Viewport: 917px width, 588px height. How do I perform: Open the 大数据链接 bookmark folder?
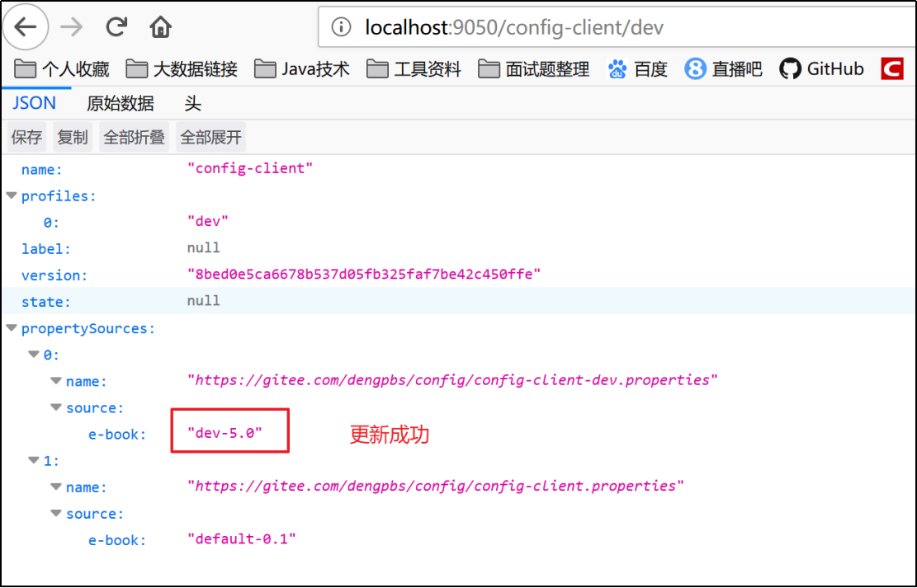pos(182,69)
